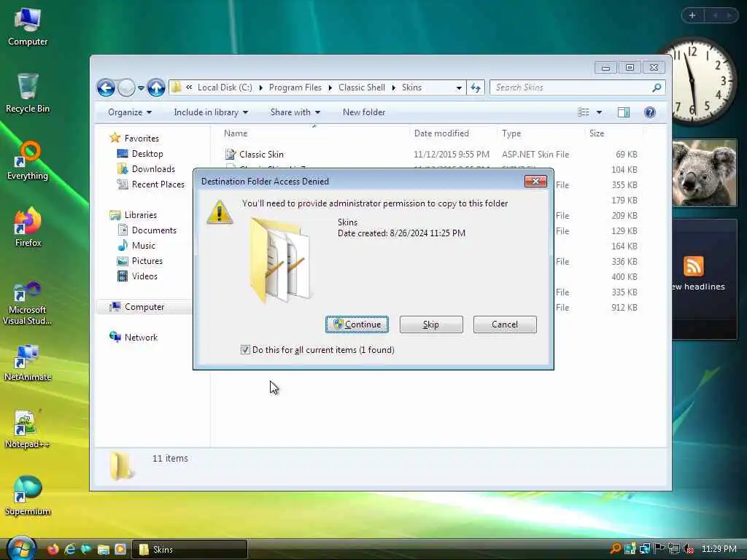
Task: Select the NetAnimate desktop shortcut
Action: click(28, 363)
